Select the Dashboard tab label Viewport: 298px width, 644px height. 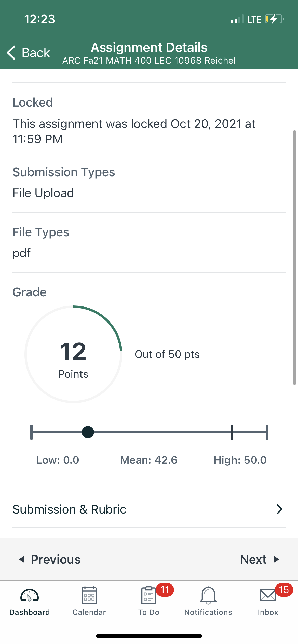point(30,612)
